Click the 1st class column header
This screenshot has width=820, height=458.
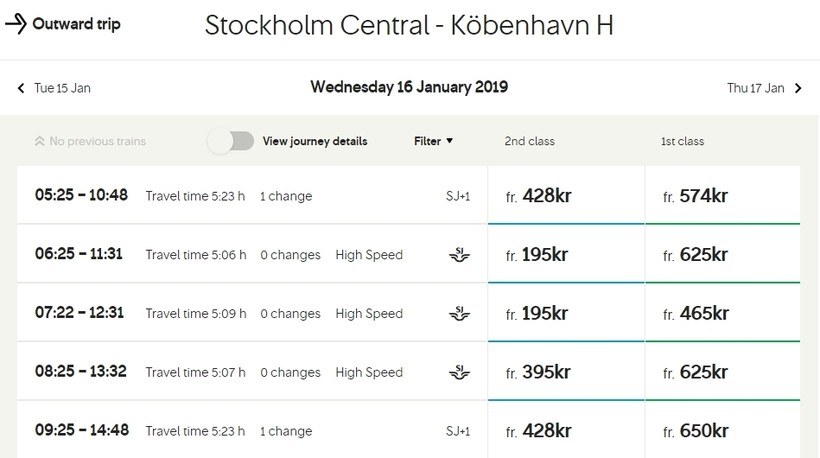(682, 141)
